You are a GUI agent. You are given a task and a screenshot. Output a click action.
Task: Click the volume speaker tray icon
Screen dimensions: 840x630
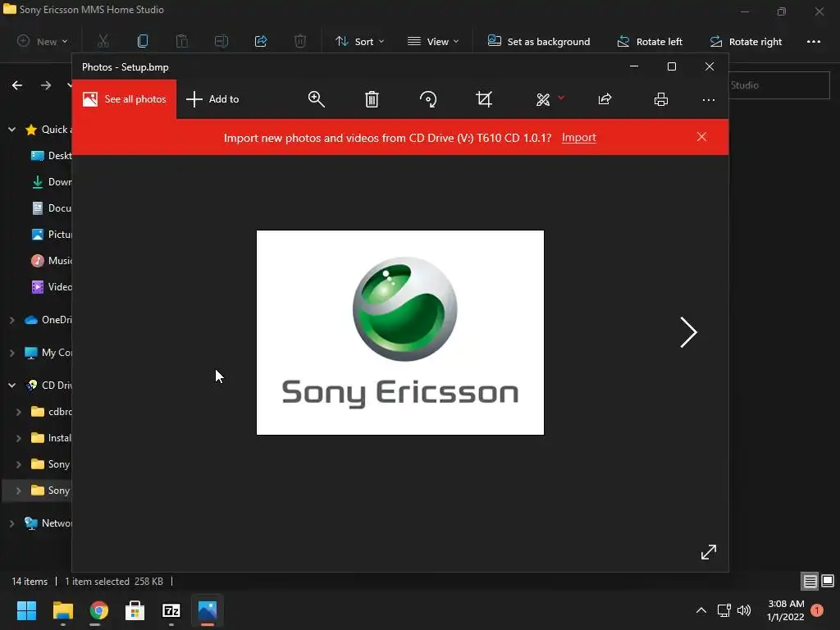click(744, 610)
